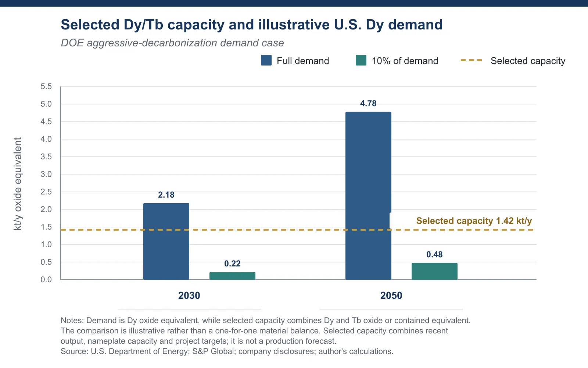Select the 2030 full demand bar
The image size is (588, 368).
pos(166,241)
